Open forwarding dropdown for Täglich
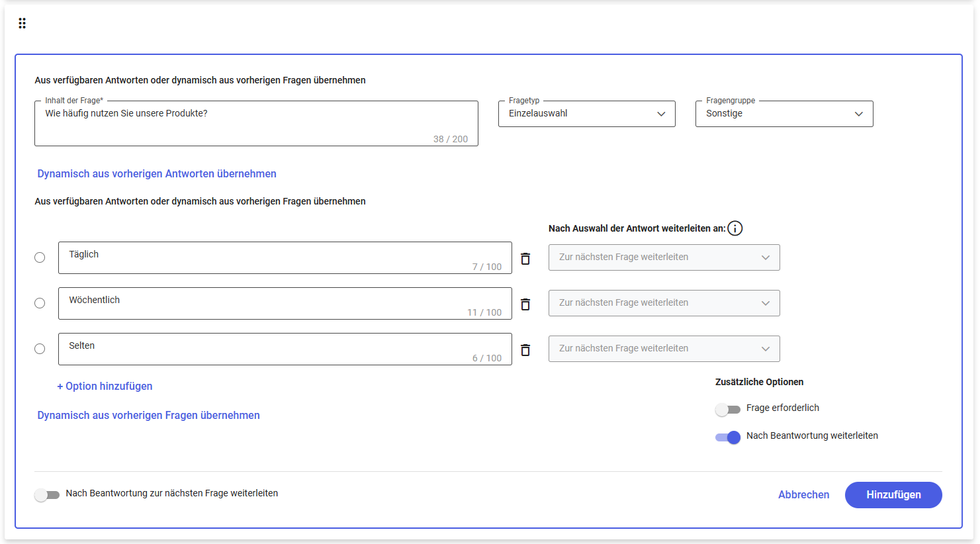Screen dimensions: 980x544 664,257
